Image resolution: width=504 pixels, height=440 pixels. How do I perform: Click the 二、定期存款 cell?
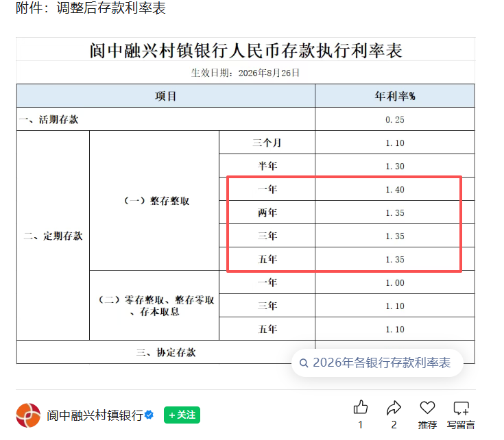pos(53,236)
